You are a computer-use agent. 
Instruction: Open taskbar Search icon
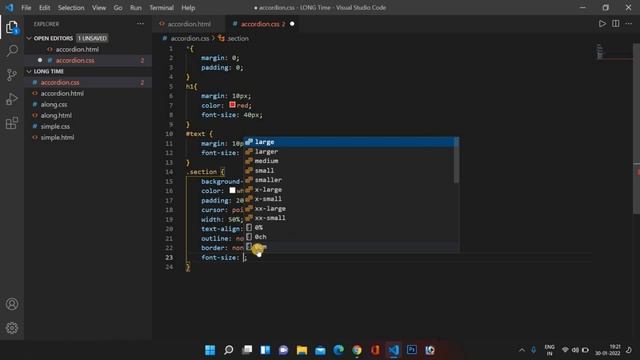pyautogui.click(x=229, y=350)
